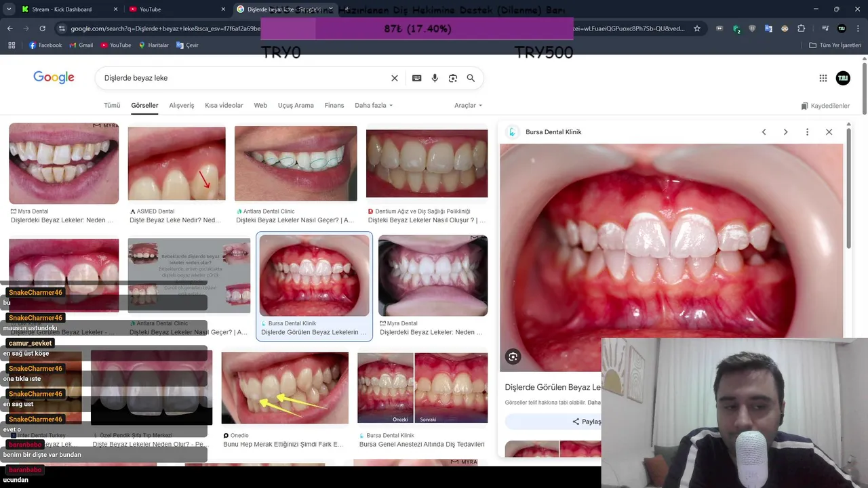868x488 pixels.
Task: Open the Web results tab
Action: [x=260, y=106]
